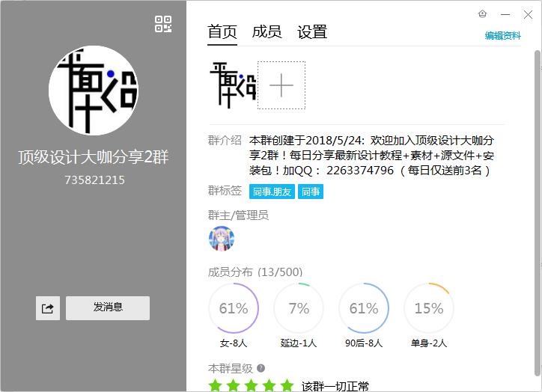This screenshot has width=542, height=392.
Task: Click the first green star rating icon
Action: click(x=216, y=385)
